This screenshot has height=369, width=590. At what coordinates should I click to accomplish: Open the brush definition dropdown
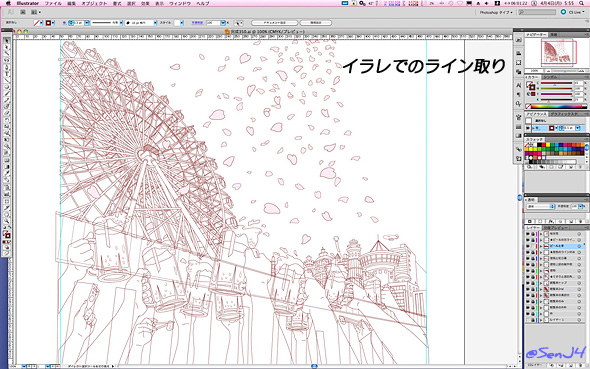pos(155,23)
